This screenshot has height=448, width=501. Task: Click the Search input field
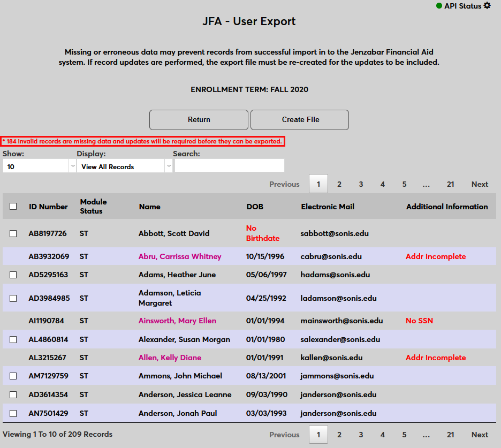pos(229,166)
